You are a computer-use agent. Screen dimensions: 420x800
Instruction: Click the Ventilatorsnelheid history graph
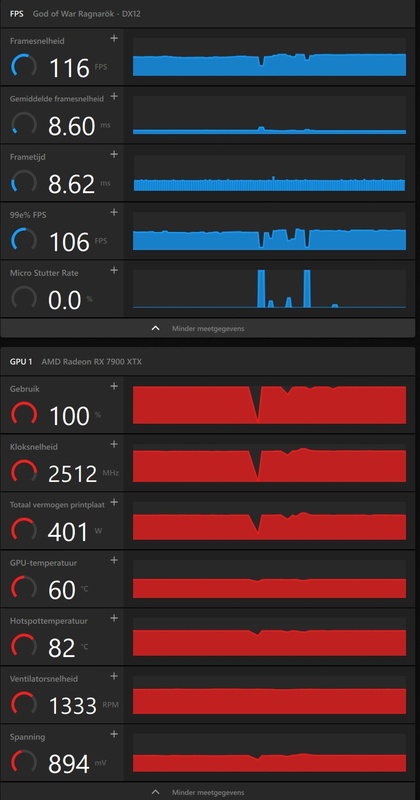tap(269, 695)
